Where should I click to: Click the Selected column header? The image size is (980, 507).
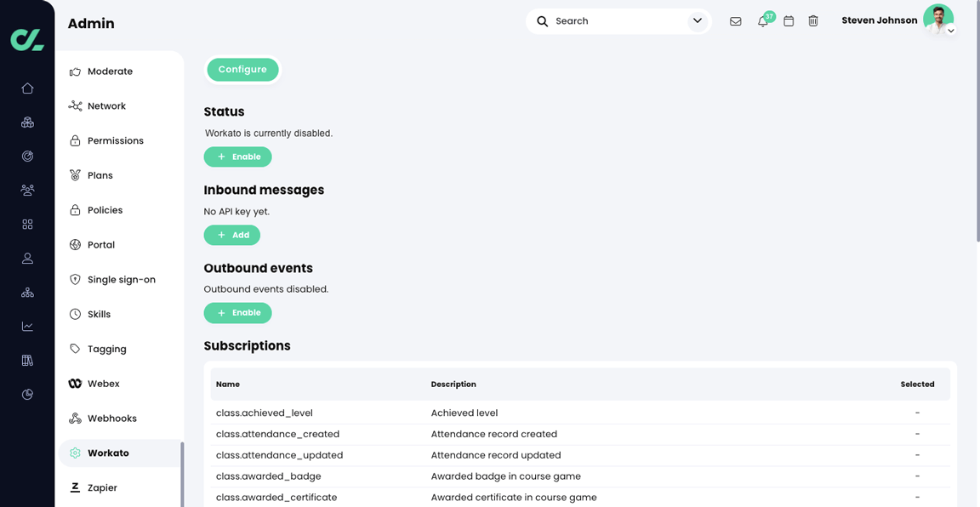tap(917, 385)
